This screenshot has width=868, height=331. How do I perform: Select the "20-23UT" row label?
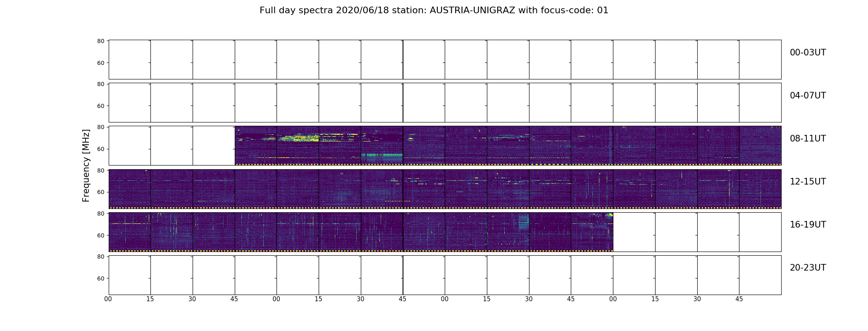808,268
